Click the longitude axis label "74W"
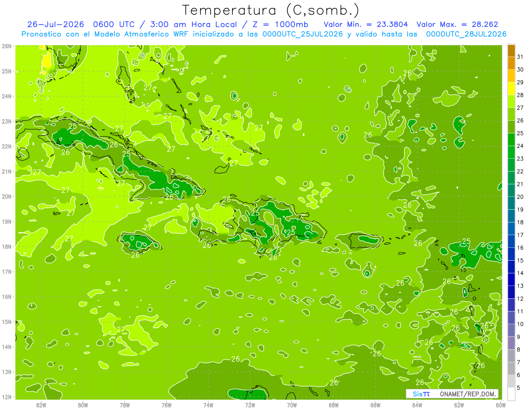532x411 pixels. tap(208, 405)
